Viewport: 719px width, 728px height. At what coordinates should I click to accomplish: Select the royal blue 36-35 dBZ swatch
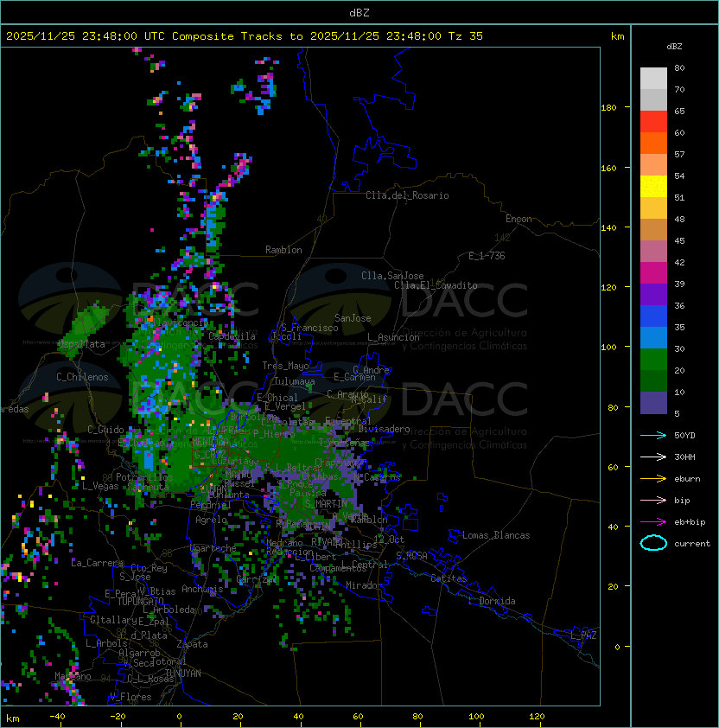click(653, 316)
